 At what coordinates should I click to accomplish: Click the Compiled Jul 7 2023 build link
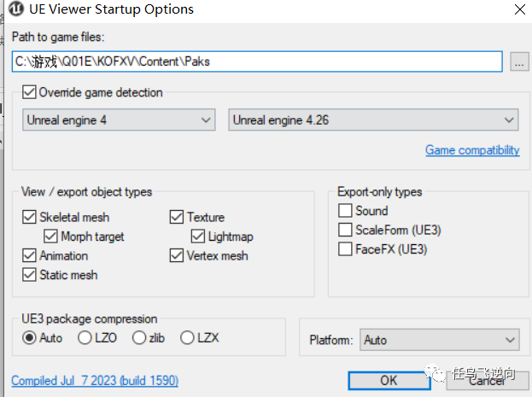(95, 381)
